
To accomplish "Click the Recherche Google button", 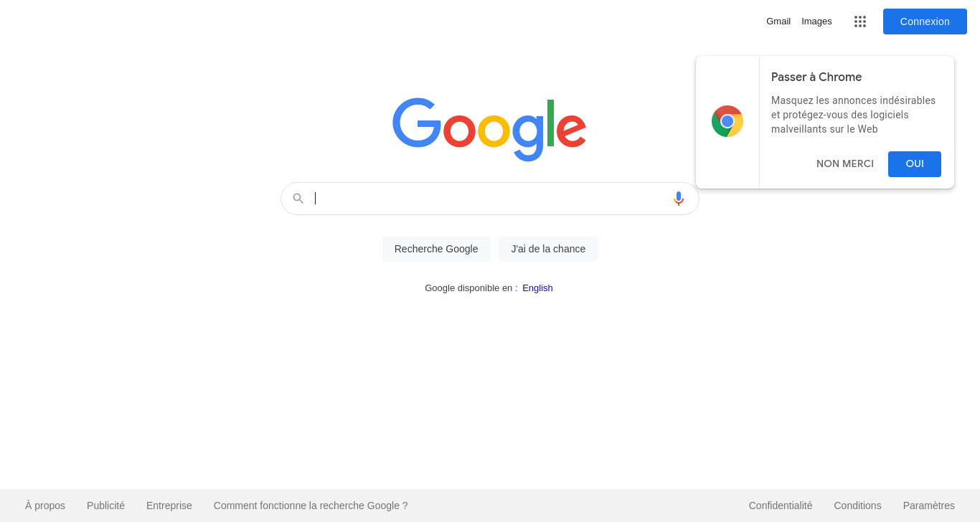I will [436, 249].
